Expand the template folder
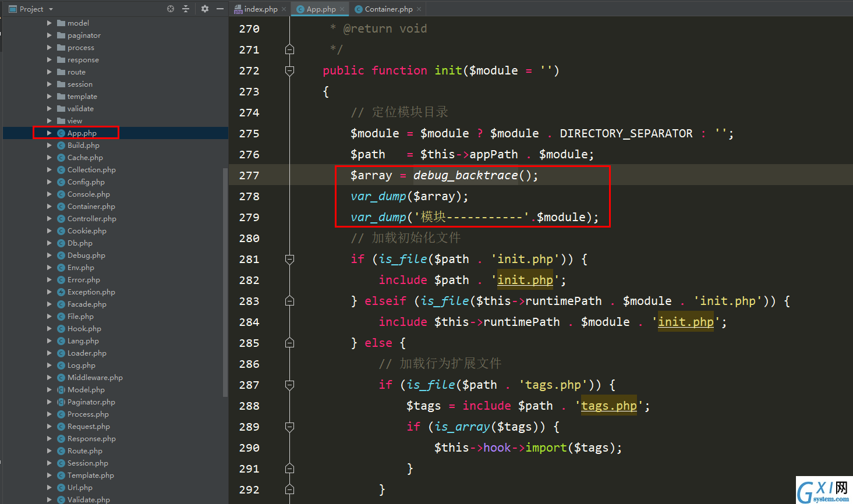853x504 pixels. [49, 97]
